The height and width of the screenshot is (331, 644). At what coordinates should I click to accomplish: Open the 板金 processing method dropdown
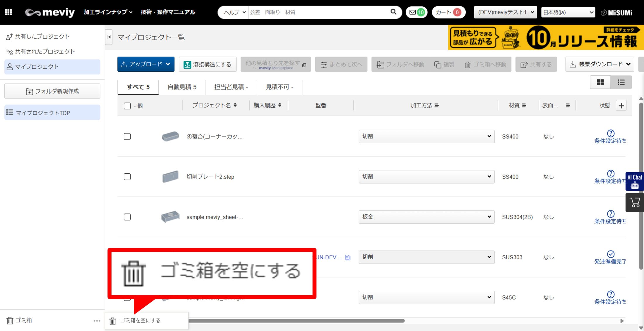(x=426, y=217)
